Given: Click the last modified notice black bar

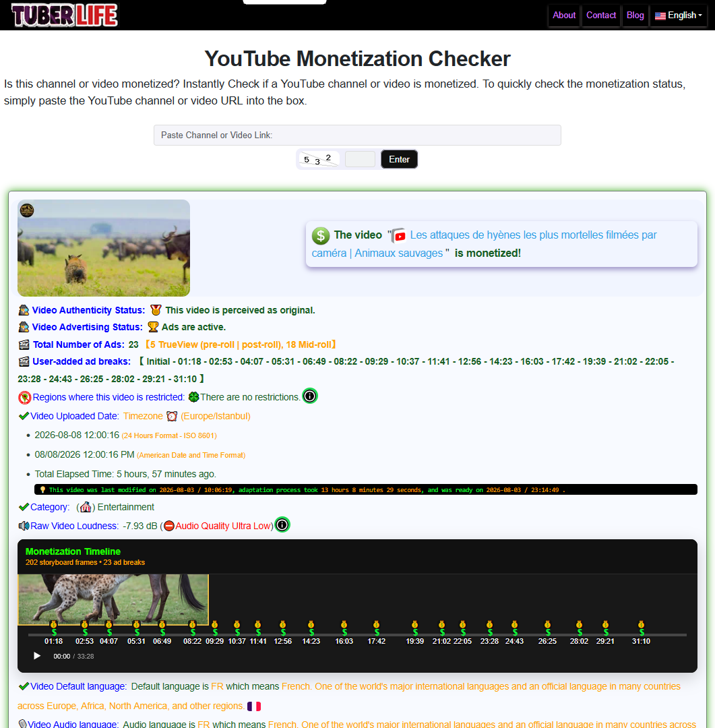Looking at the screenshot, I should click(x=366, y=490).
